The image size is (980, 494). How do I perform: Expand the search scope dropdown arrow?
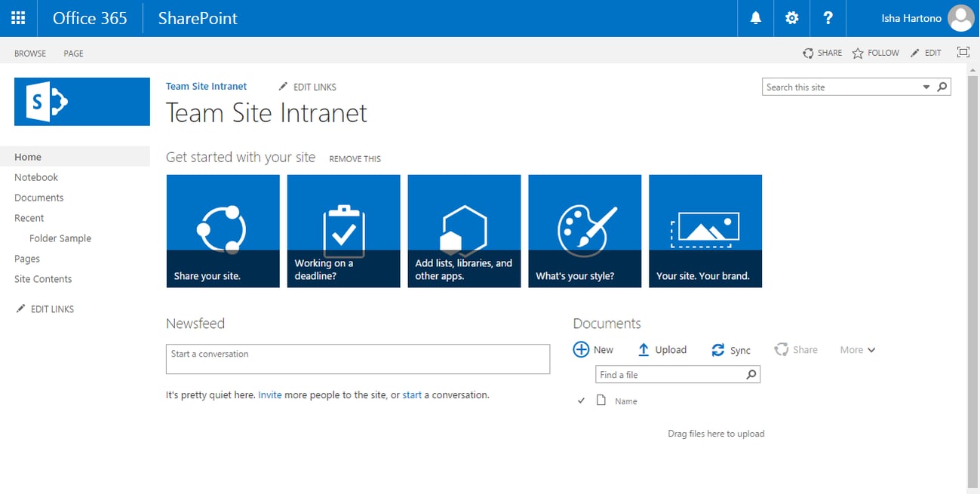pyautogui.click(x=926, y=87)
